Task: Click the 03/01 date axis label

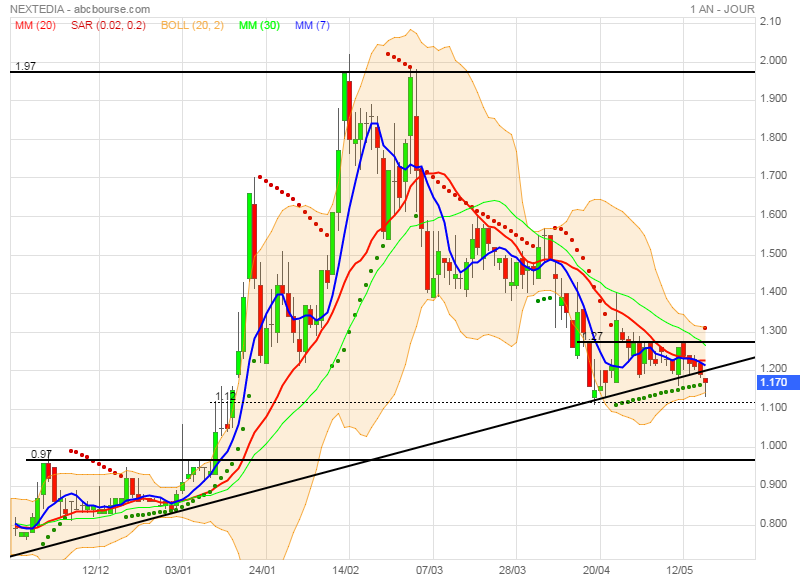Action: tap(179, 570)
